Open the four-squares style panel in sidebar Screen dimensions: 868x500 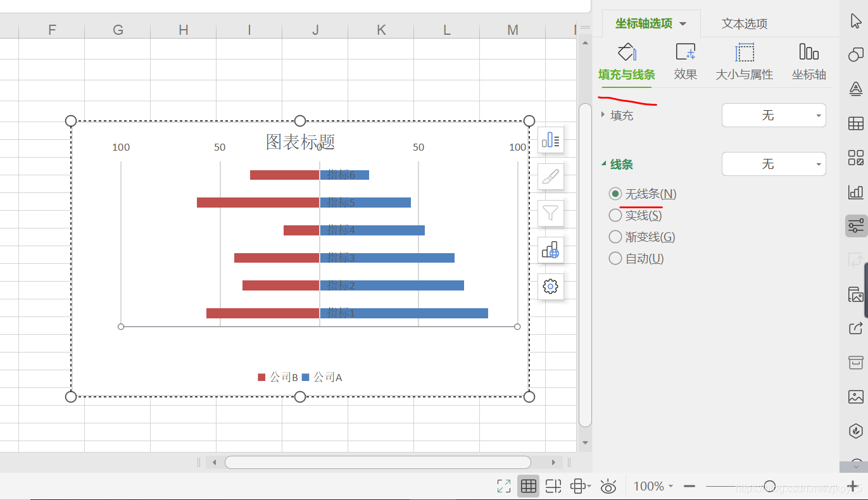coord(856,158)
